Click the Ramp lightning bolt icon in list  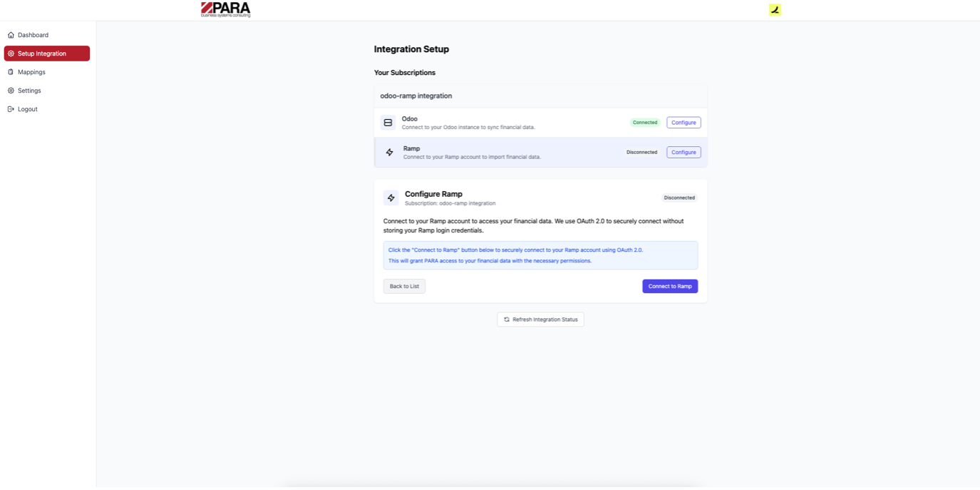389,153
